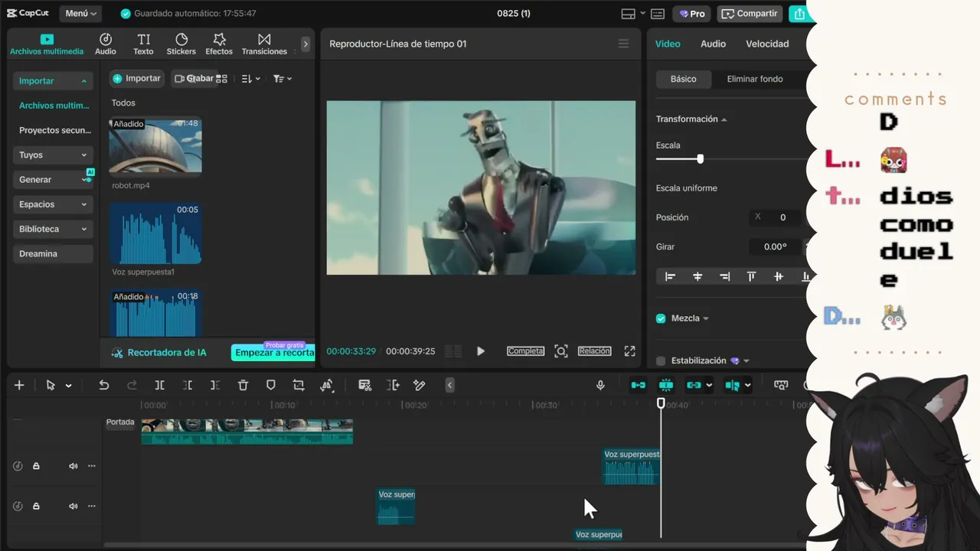980x551 pixels.
Task: Click the preview zoom focus icon
Action: click(561, 351)
